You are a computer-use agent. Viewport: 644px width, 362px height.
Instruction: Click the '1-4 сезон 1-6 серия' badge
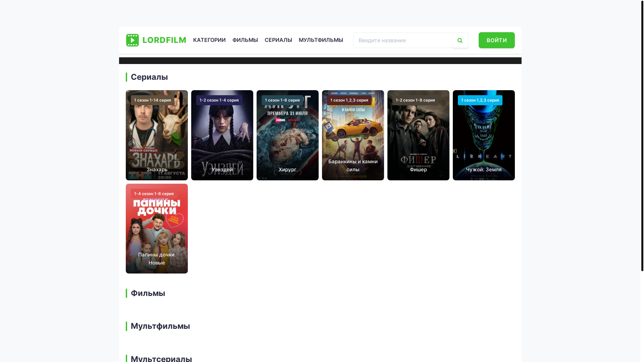click(154, 194)
